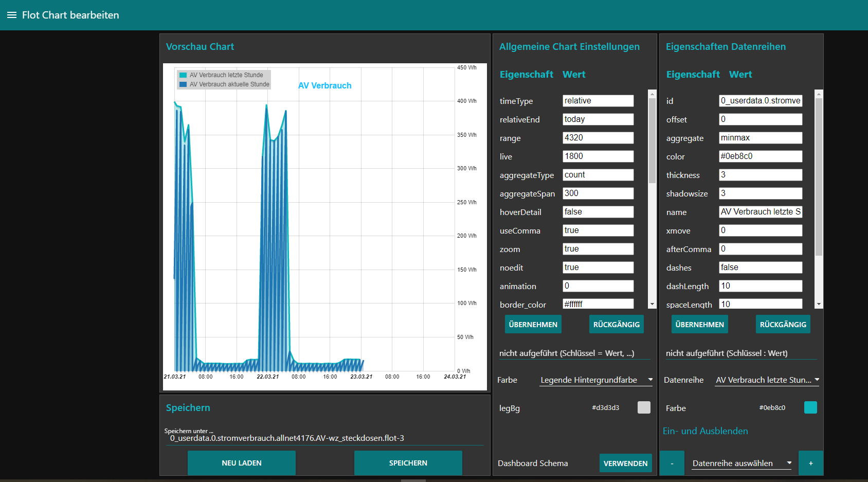Screen dimensions: 868x482
Task: Click the Vorschau Chart heading
Action: coord(200,46)
